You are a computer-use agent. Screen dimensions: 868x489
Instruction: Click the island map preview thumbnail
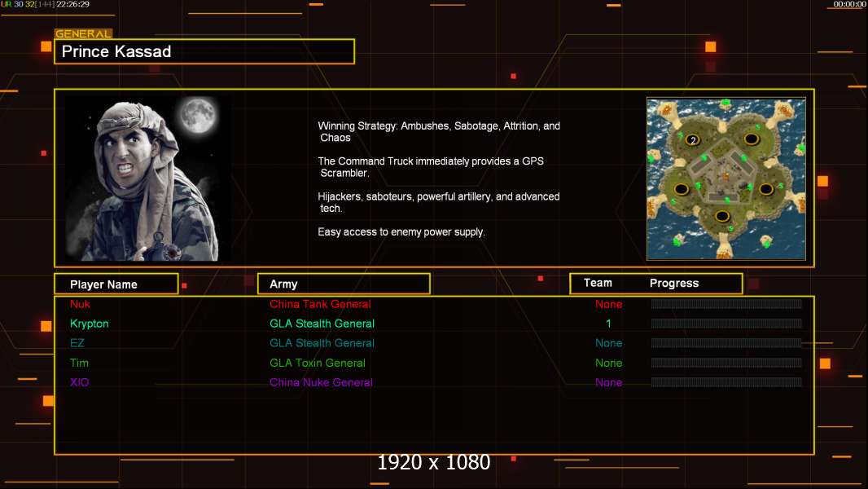[726, 178]
